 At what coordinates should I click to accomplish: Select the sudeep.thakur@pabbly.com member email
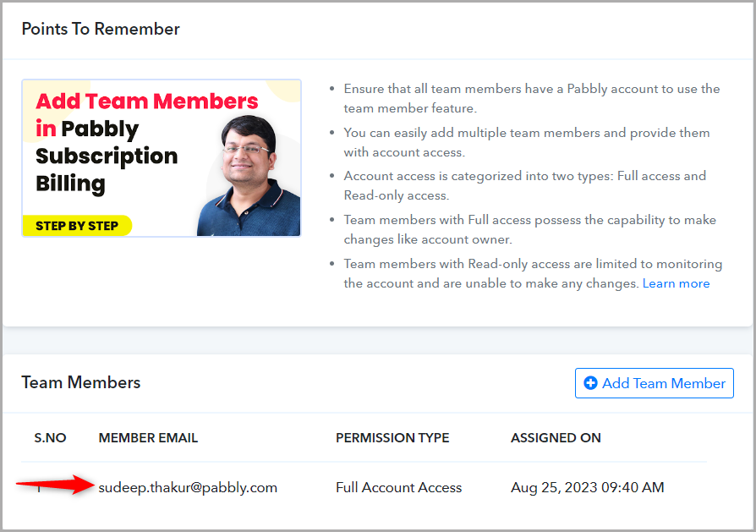(x=188, y=488)
